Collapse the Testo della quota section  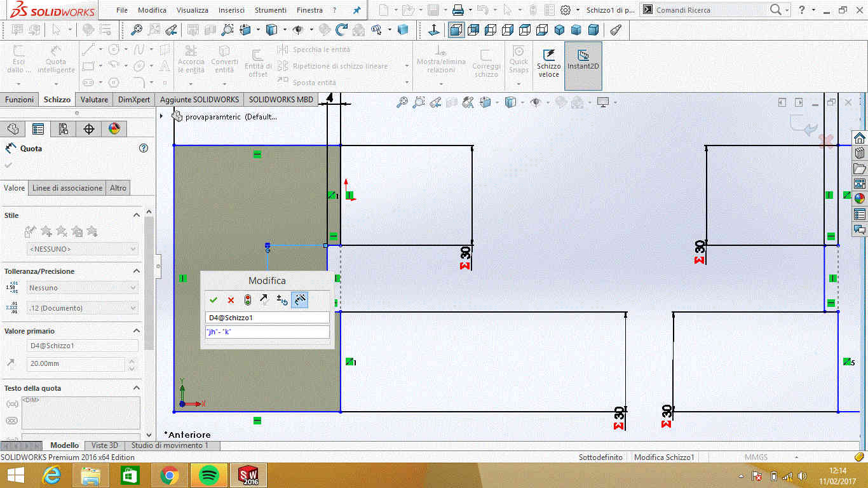tap(136, 388)
